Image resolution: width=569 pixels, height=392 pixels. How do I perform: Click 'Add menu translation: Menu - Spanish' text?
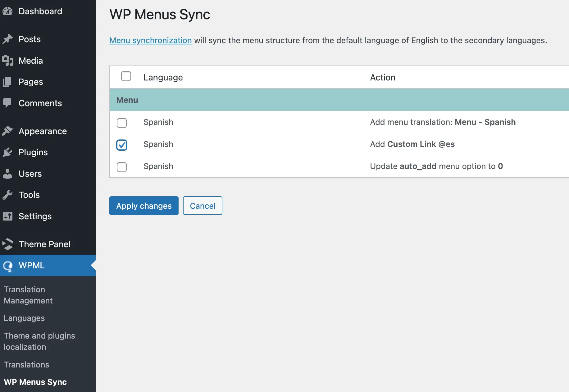[x=443, y=122]
